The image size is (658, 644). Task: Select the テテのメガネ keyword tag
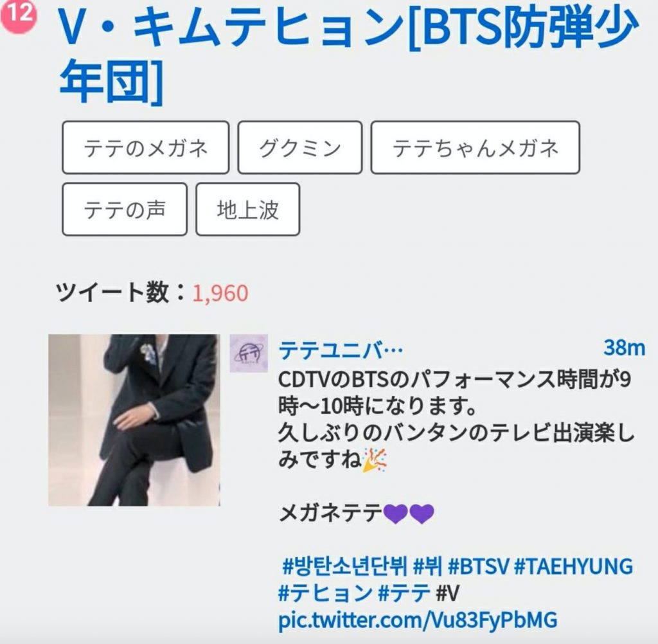146,147
